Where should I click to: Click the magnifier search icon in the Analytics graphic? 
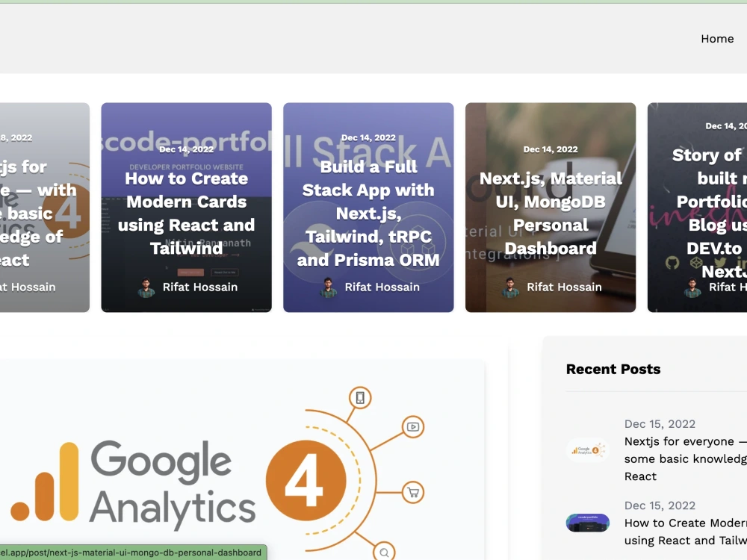pos(384,551)
